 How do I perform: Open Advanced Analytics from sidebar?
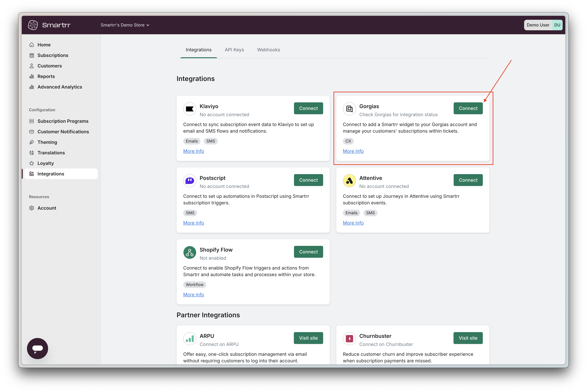pyautogui.click(x=59, y=87)
